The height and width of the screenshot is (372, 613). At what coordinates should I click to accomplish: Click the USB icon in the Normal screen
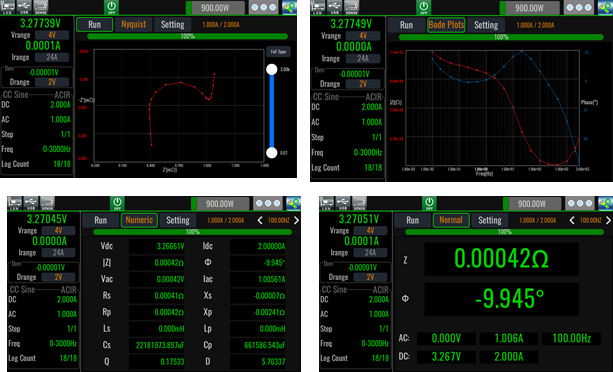343,203
